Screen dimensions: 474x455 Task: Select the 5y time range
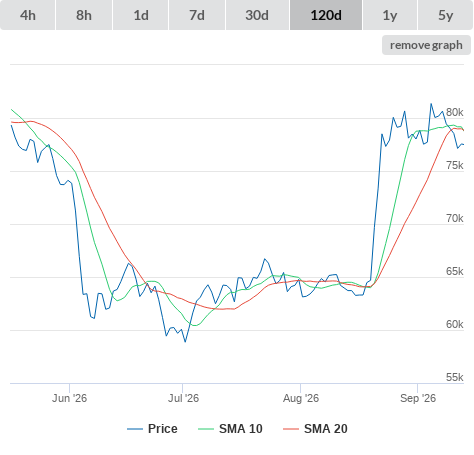tap(445, 15)
